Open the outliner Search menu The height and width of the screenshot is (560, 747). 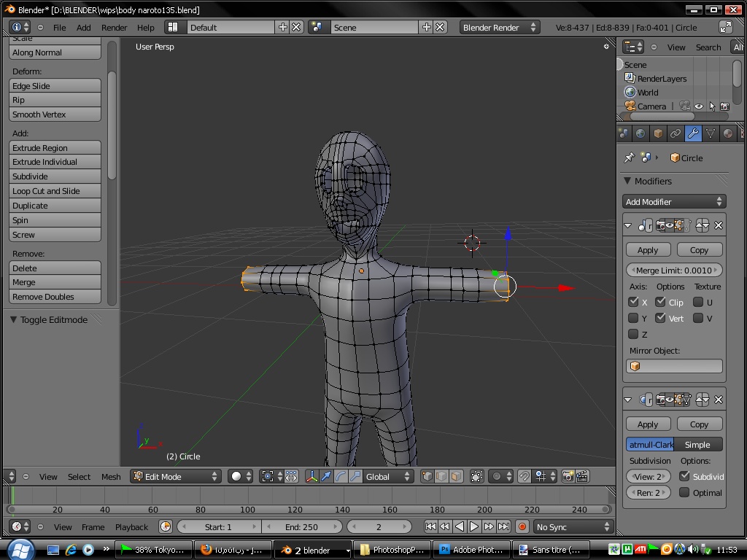pos(708,47)
